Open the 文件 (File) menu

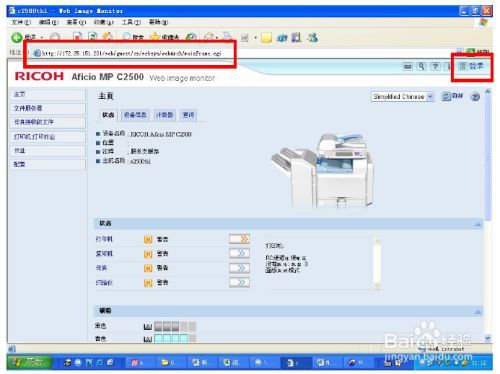pyautogui.click(x=21, y=22)
